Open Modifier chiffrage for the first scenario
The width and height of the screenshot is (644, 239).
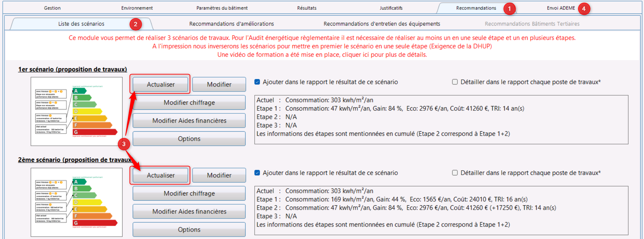tap(189, 103)
